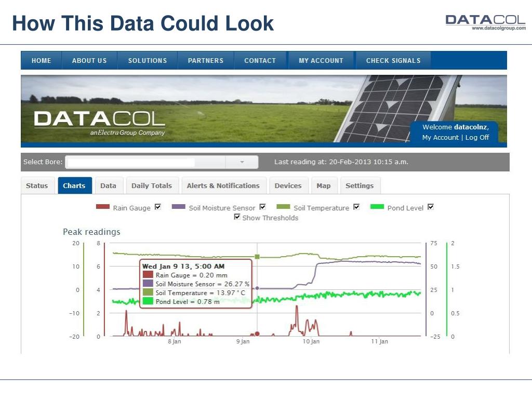Viewport: 532px width, 399px height.
Task: Open the SOLUTIONS navigation item
Action: click(148, 60)
